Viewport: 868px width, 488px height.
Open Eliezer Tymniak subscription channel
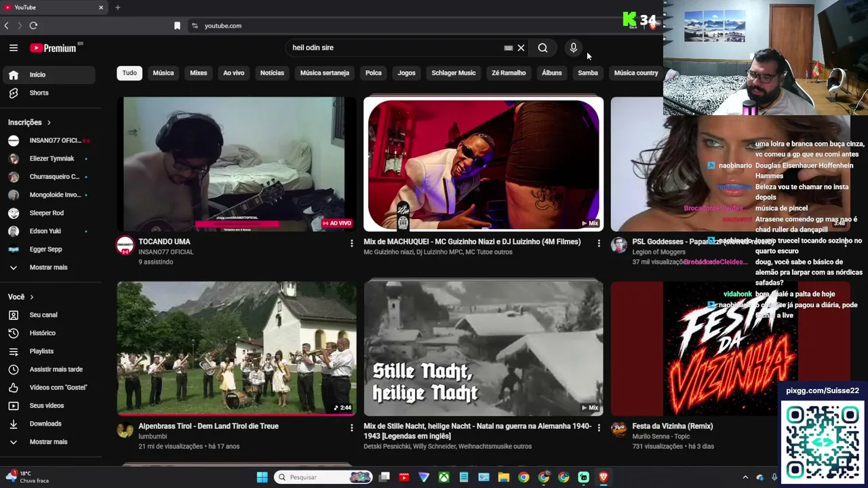pos(47,159)
